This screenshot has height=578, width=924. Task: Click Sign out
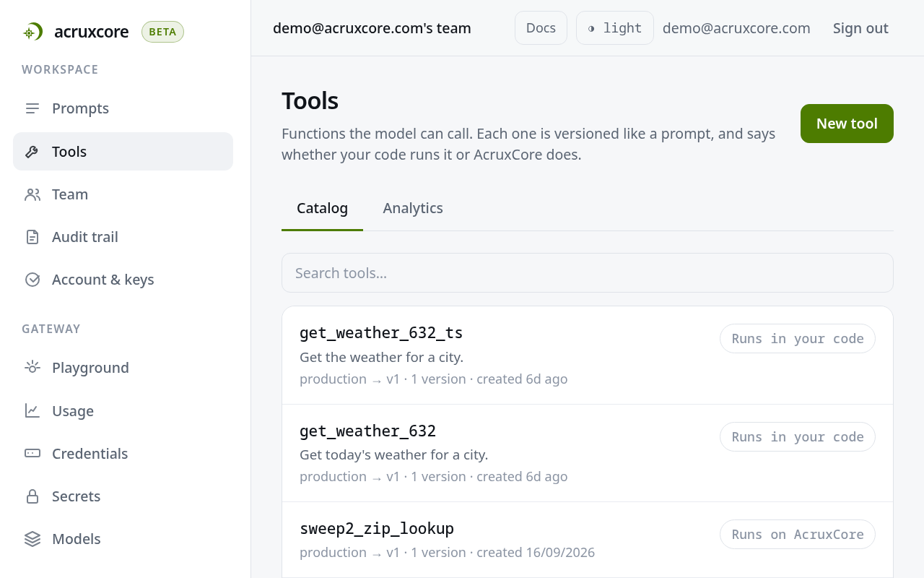click(860, 28)
